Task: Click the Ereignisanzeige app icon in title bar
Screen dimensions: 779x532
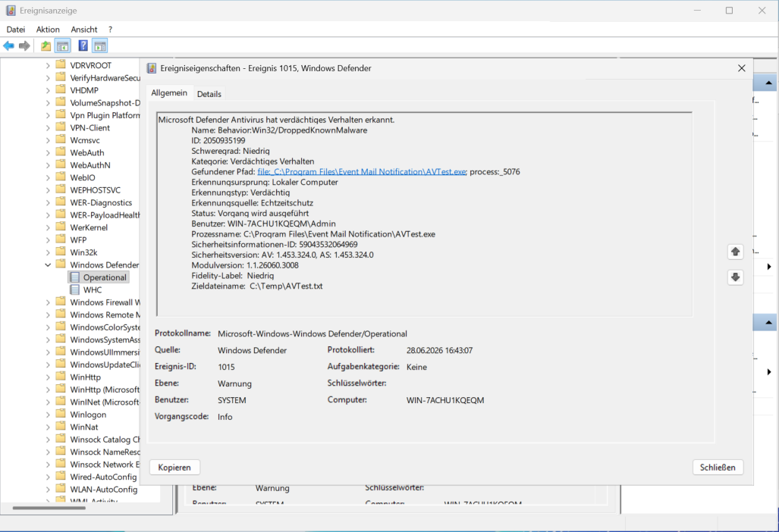Action: point(11,11)
